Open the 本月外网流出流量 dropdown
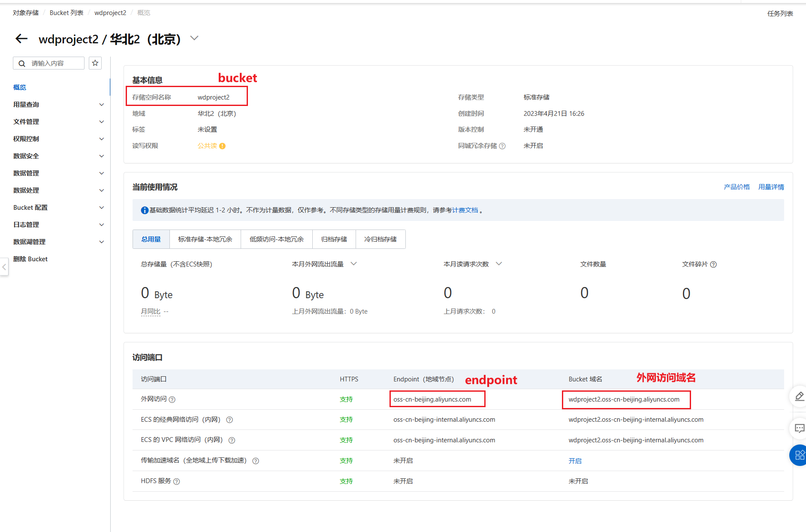This screenshot has width=806, height=532. coord(354,264)
